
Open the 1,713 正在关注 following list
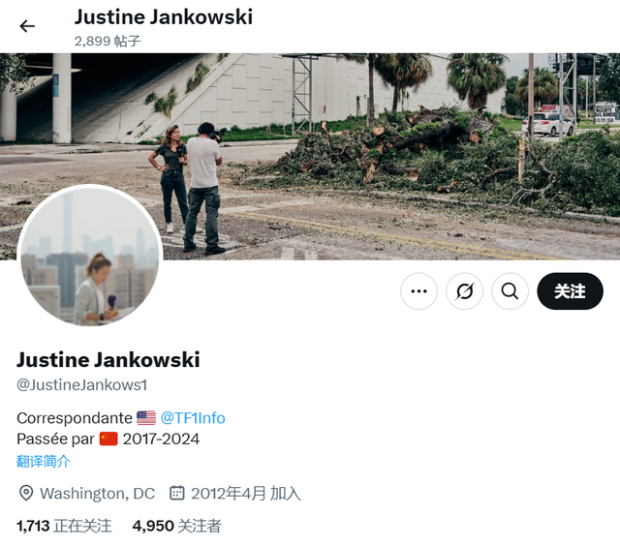click(64, 526)
